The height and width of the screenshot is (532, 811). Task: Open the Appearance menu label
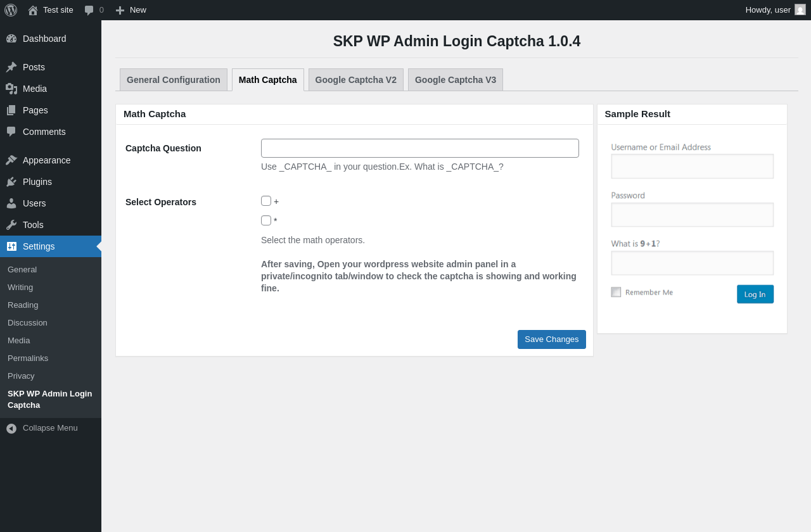[x=47, y=160]
